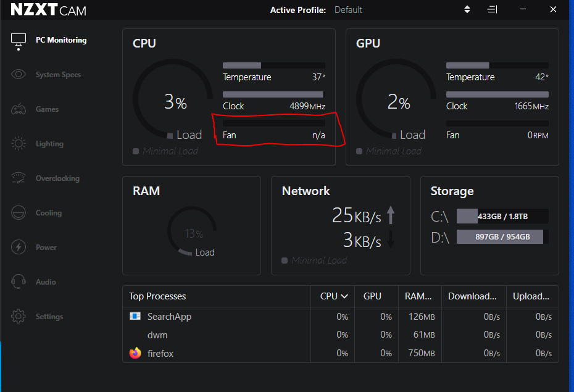This screenshot has width=574, height=392.
Task: Click the GPU card title
Action: 368,43
